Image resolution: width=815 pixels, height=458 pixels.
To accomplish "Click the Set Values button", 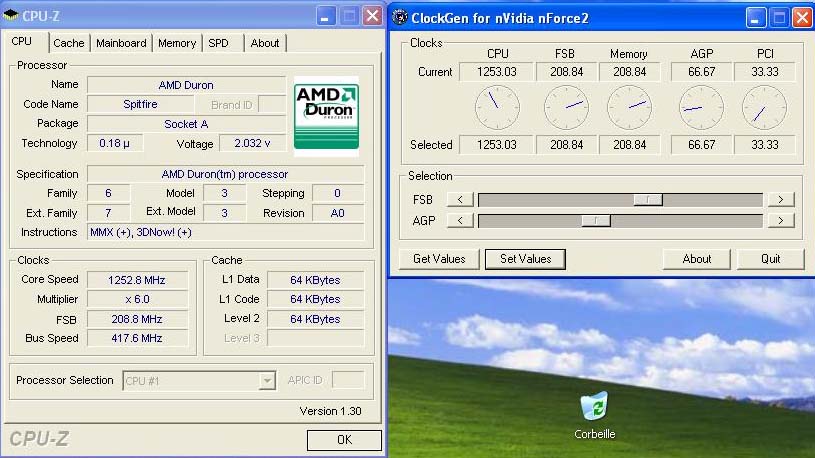I will [x=525, y=259].
